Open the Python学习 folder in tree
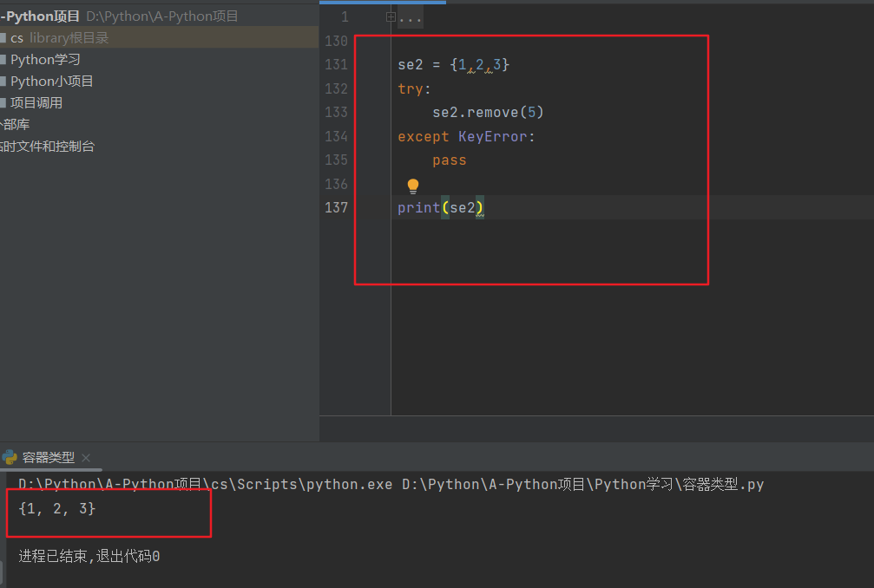 coord(45,60)
